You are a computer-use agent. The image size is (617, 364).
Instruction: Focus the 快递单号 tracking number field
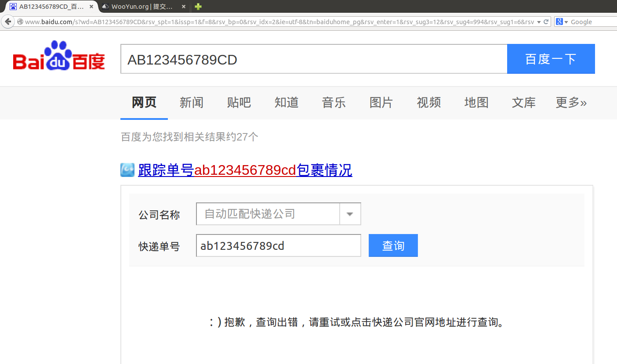pyautogui.click(x=279, y=245)
